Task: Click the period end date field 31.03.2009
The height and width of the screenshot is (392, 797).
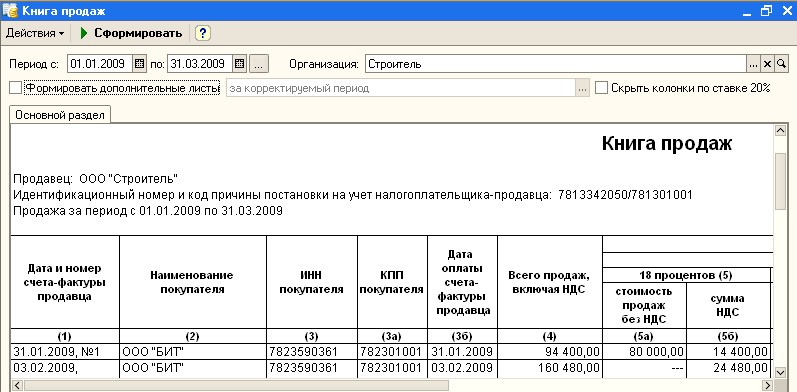Action: (200, 64)
